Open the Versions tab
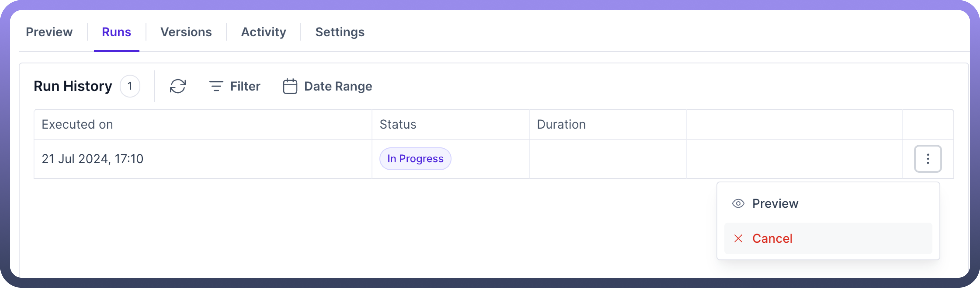The width and height of the screenshot is (980, 288). [186, 32]
